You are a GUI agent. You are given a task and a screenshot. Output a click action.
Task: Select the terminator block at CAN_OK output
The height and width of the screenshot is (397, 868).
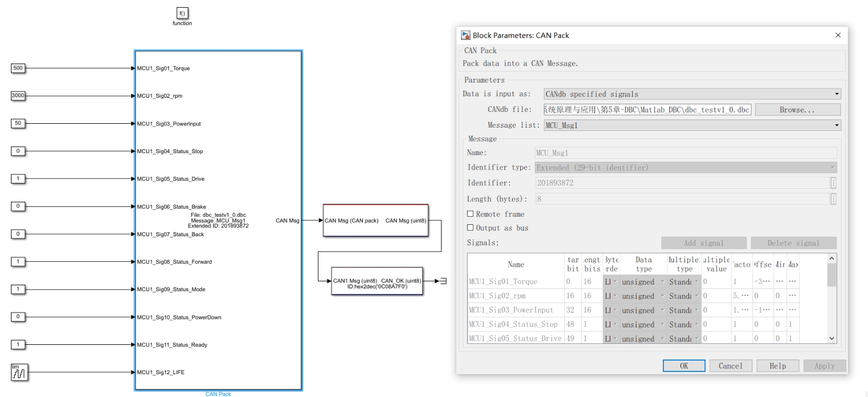pyautogui.click(x=443, y=281)
